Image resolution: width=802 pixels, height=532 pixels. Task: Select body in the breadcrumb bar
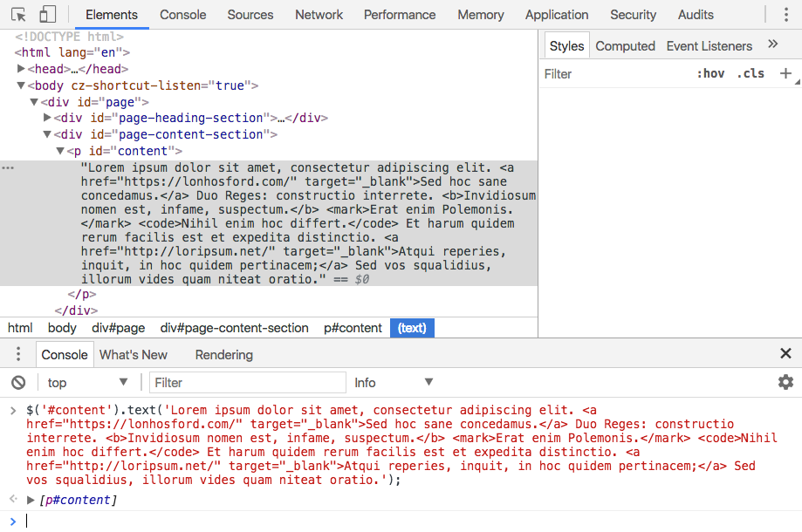coord(62,328)
